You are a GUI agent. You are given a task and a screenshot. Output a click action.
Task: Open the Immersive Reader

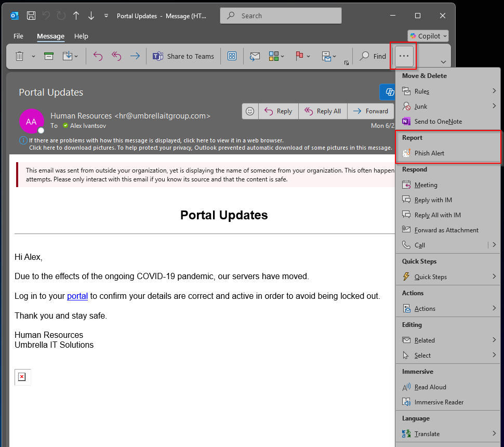click(439, 402)
